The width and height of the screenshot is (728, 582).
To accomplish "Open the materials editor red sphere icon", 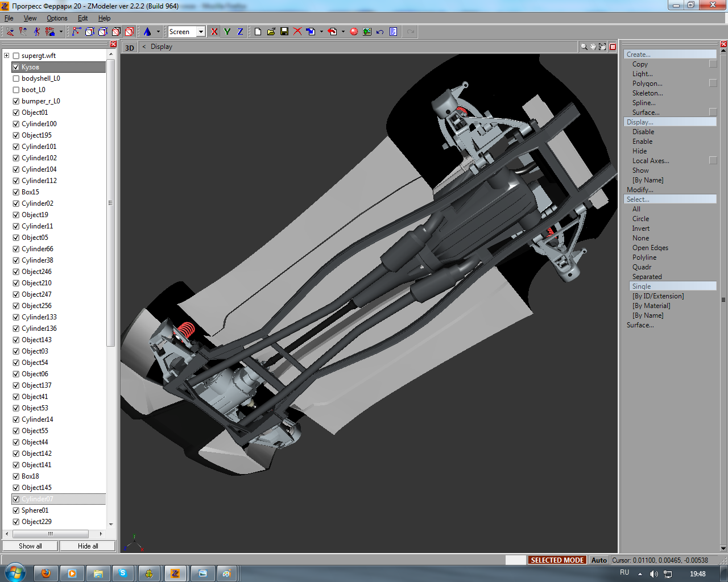I will point(354,32).
